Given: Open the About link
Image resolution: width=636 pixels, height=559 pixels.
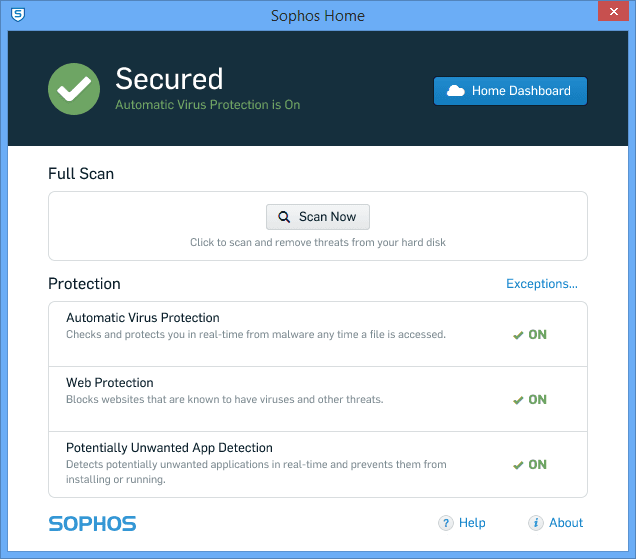Looking at the screenshot, I should pyautogui.click(x=566, y=523).
